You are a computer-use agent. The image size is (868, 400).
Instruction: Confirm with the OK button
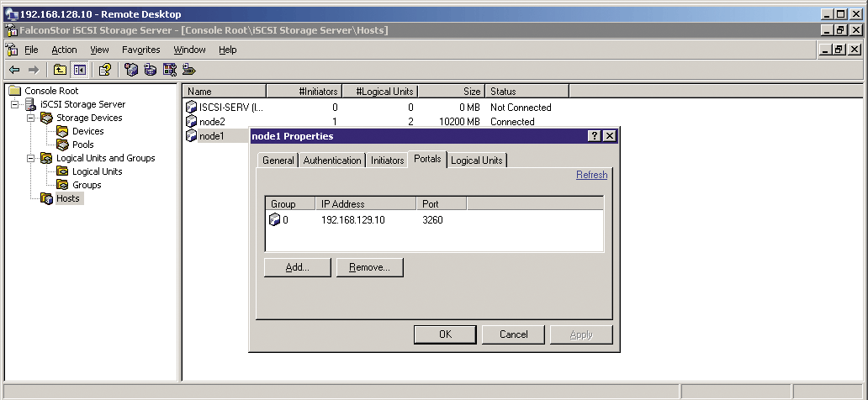[445, 334]
